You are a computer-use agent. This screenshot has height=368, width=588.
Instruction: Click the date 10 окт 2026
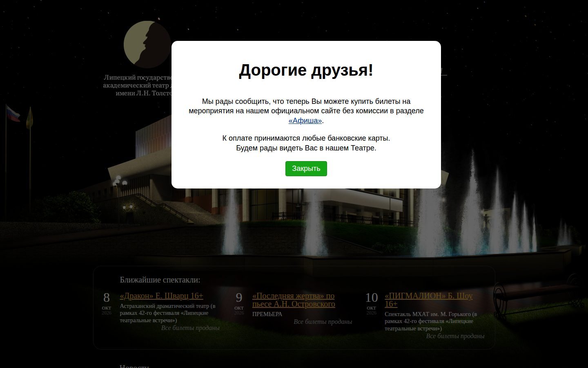coord(371,303)
